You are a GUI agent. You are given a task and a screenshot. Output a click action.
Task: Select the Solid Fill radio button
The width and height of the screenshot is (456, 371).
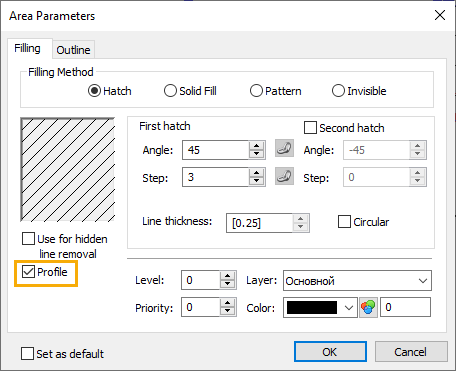(x=170, y=91)
